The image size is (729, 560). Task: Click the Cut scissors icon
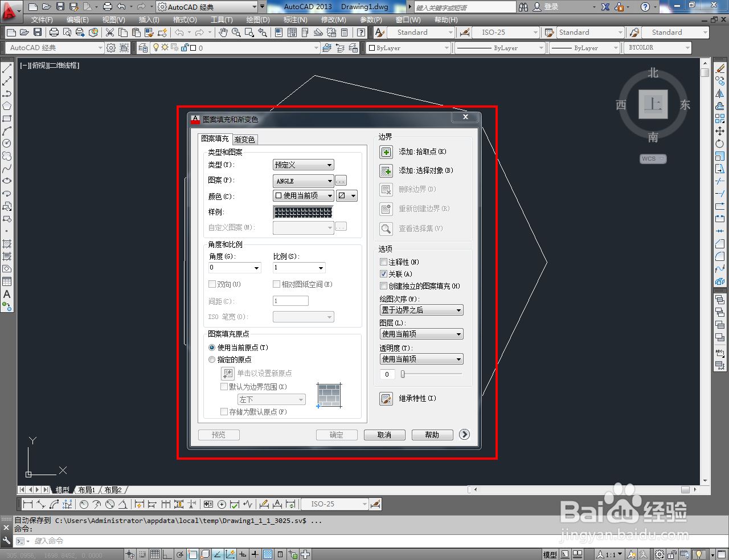coord(110,32)
